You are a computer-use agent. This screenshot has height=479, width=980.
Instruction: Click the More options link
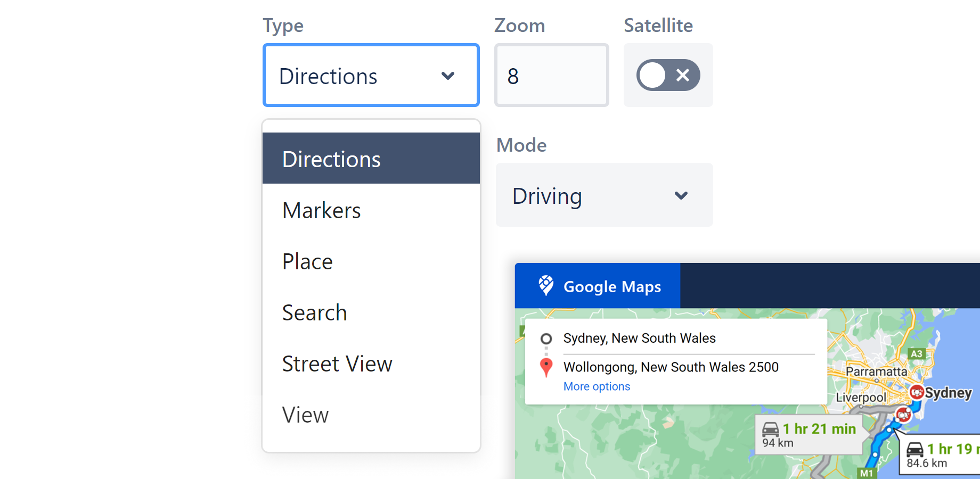pos(597,386)
